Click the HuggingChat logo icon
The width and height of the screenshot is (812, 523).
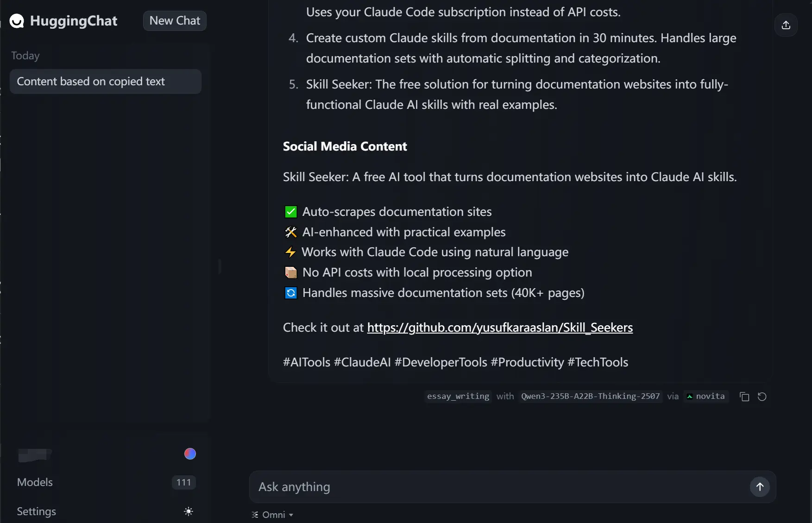[17, 20]
